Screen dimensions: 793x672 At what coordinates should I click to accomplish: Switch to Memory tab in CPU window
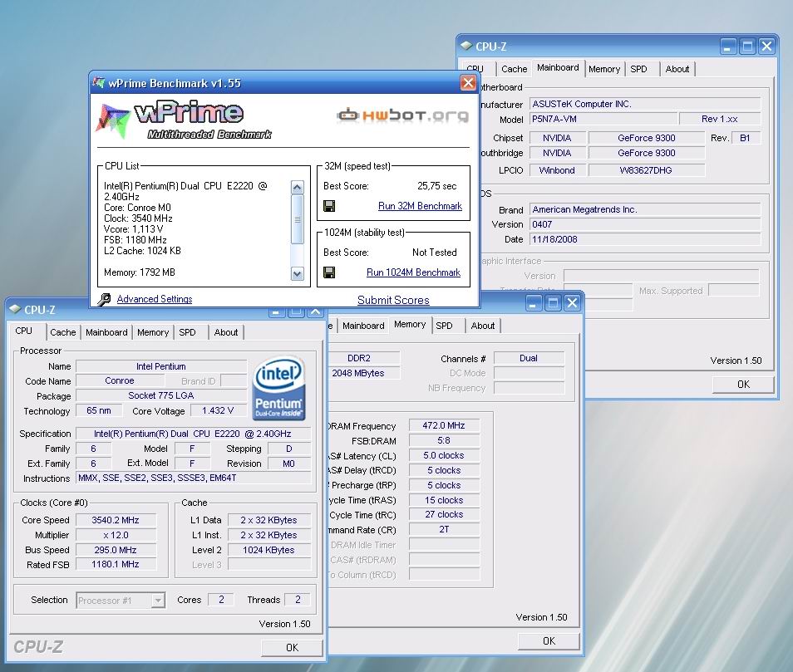pos(153,332)
